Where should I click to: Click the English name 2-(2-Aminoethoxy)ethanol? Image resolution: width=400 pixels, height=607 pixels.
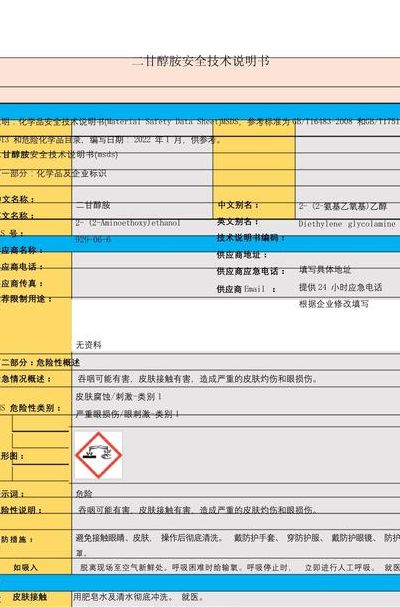pyautogui.click(x=128, y=223)
